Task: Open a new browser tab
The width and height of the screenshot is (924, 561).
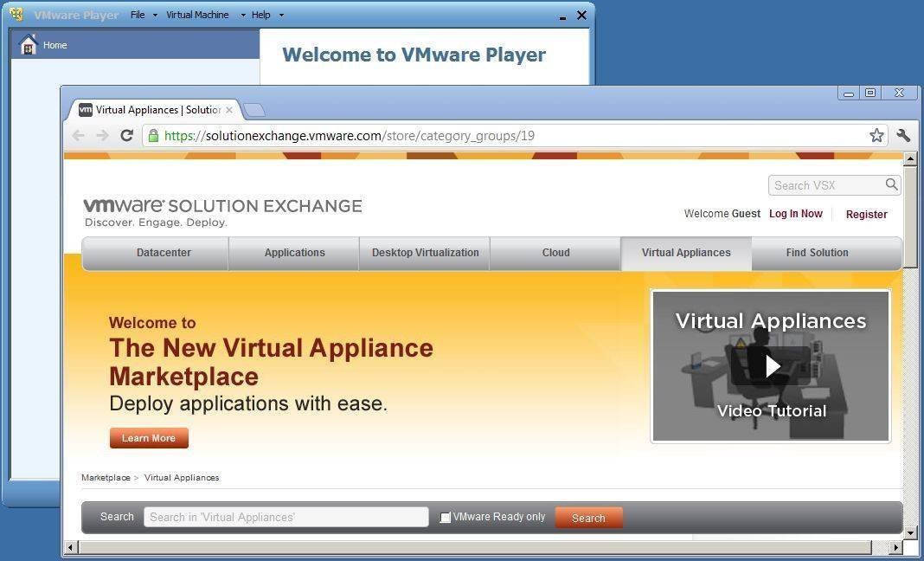Action: click(254, 110)
